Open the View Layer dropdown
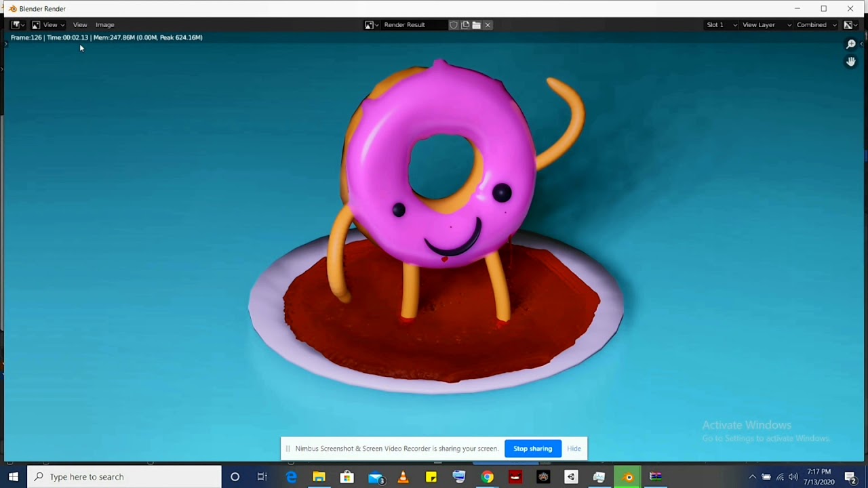The height and width of the screenshot is (488, 868). coord(766,25)
